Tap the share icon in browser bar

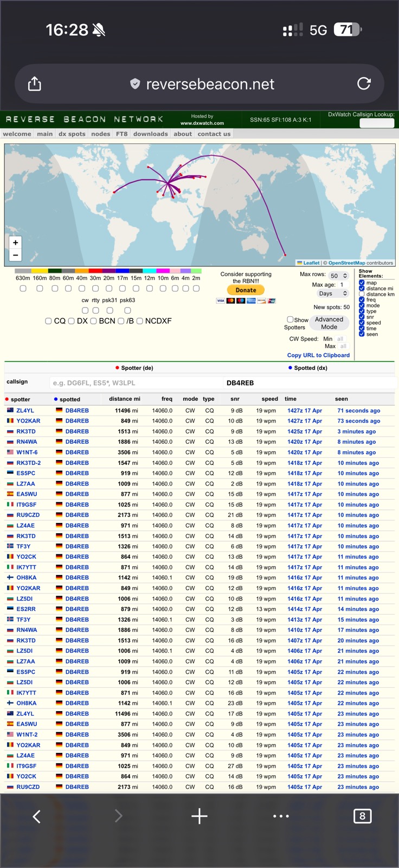pos(34,84)
